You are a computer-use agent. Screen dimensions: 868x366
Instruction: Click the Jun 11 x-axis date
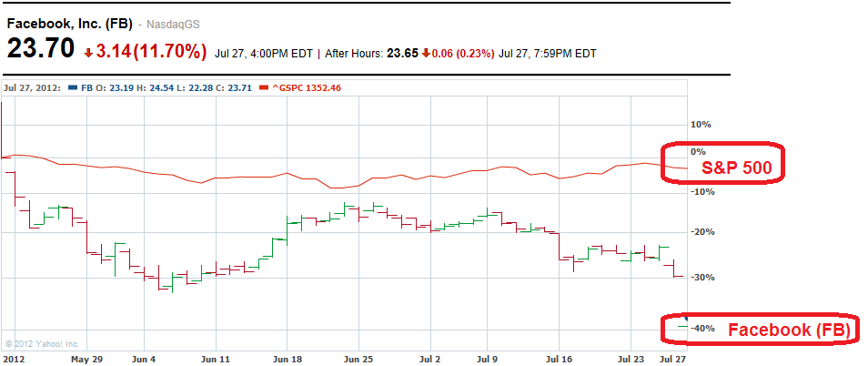pos(217,359)
